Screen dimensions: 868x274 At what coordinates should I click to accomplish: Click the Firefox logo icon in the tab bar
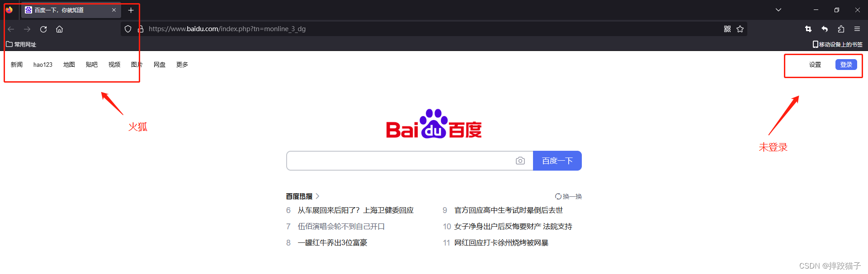coord(9,10)
